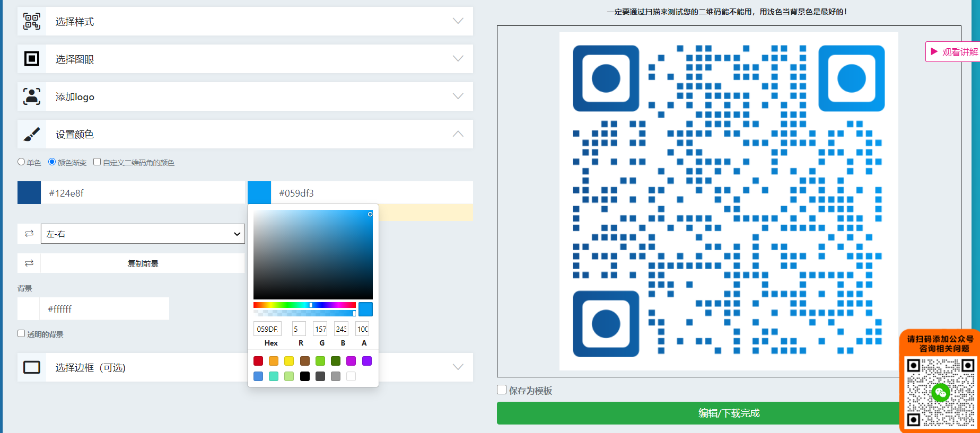Pick the magenta preset color swatch

tap(351, 361)
